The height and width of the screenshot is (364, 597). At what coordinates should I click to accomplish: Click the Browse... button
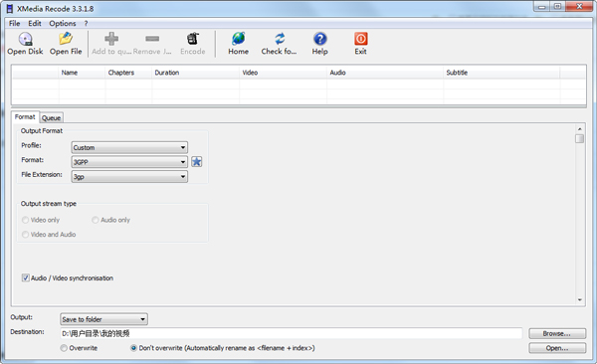coord(557,333)
